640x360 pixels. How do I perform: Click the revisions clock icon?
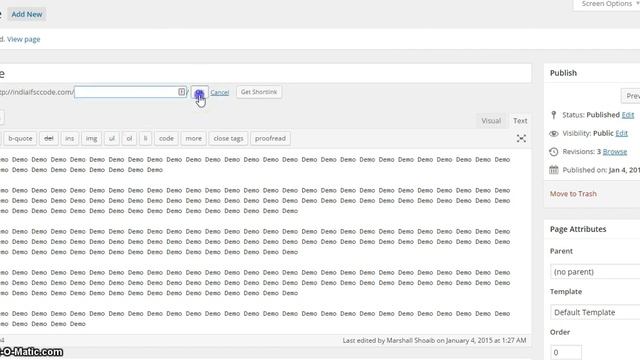pos(553,152)
